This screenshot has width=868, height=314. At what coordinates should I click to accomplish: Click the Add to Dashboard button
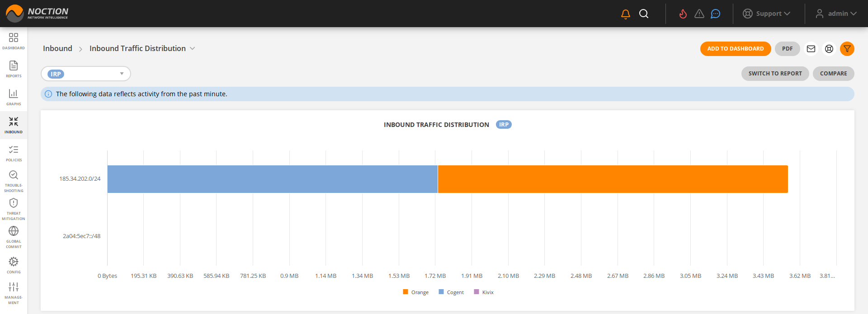point(735,49)
